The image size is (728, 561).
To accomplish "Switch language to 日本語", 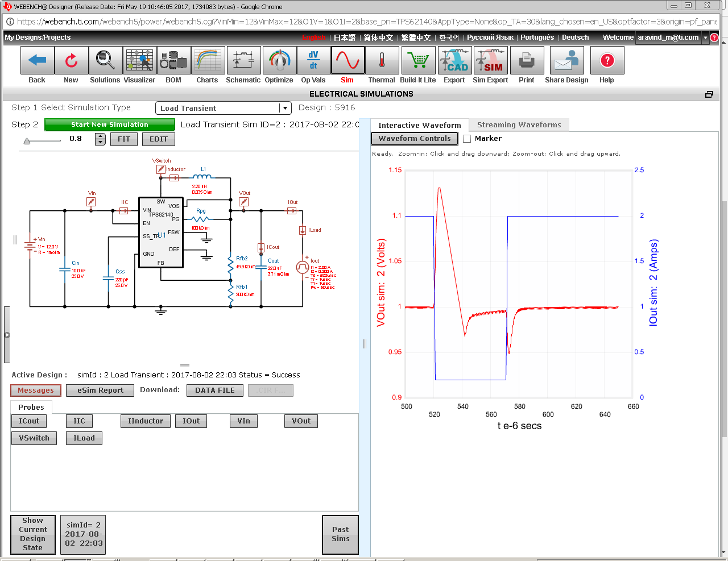I will pyautogui.click(x=345, y=38).
